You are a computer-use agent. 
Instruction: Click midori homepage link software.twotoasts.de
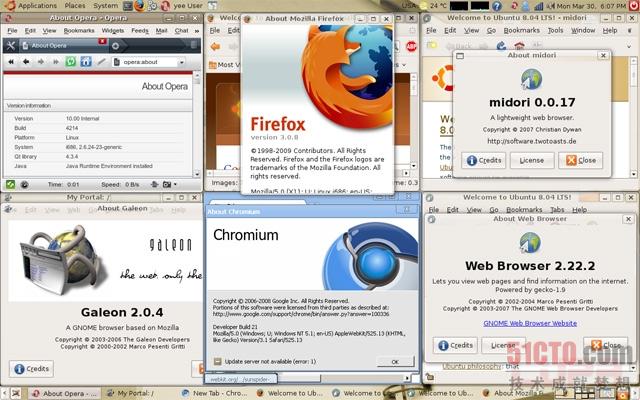(532, 141)
